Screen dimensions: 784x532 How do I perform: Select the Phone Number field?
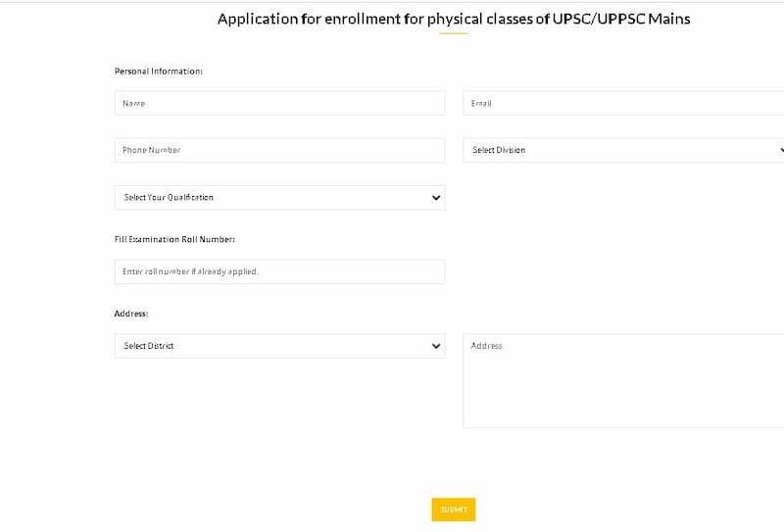pos(279,150)
